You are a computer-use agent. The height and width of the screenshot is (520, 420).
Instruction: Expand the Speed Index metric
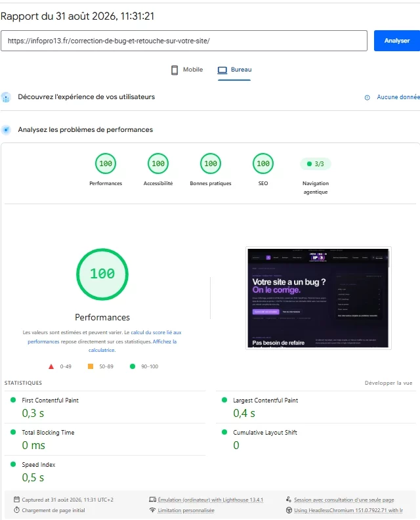click(x=105, y=471)
